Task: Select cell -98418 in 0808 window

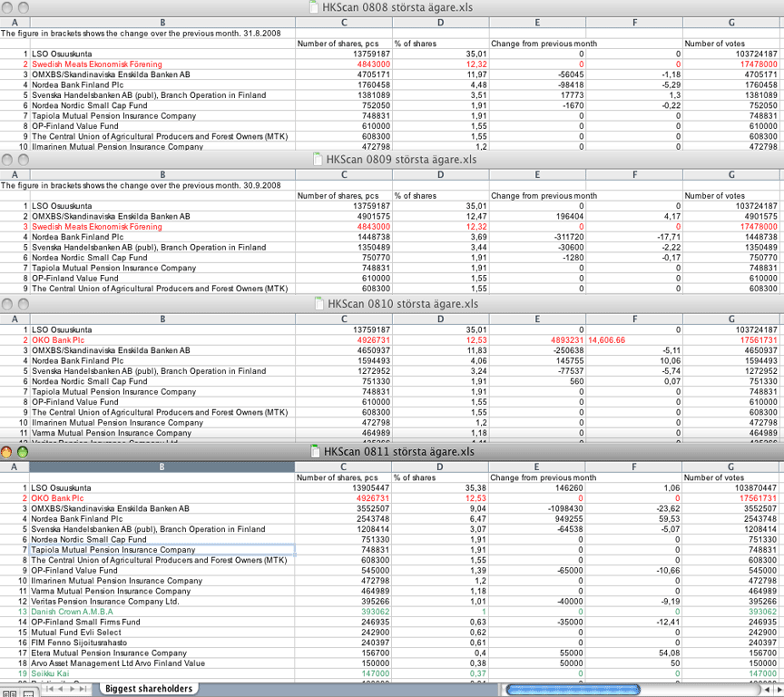Action: click(x=537, y=84)
